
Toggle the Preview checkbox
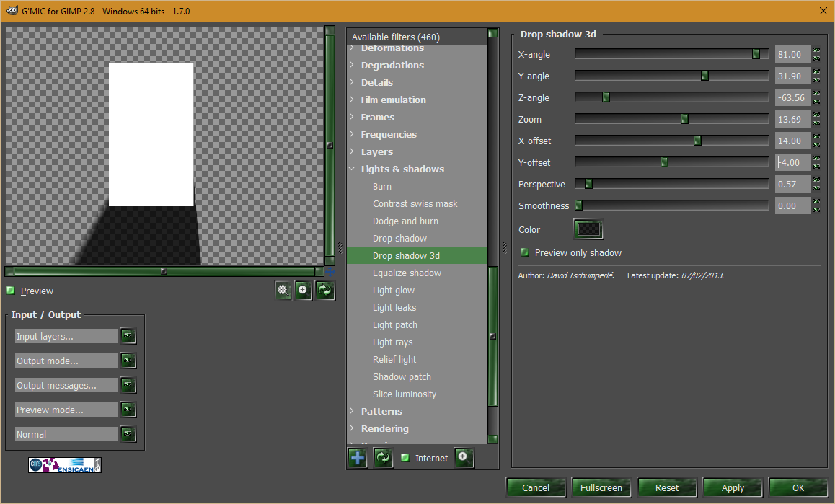[x=10, y=291]
